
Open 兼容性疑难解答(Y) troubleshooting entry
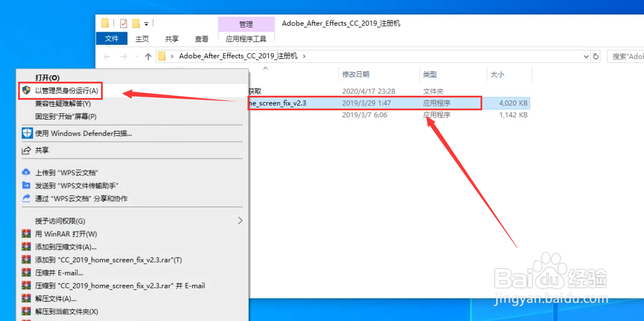(x=63, y=104)
